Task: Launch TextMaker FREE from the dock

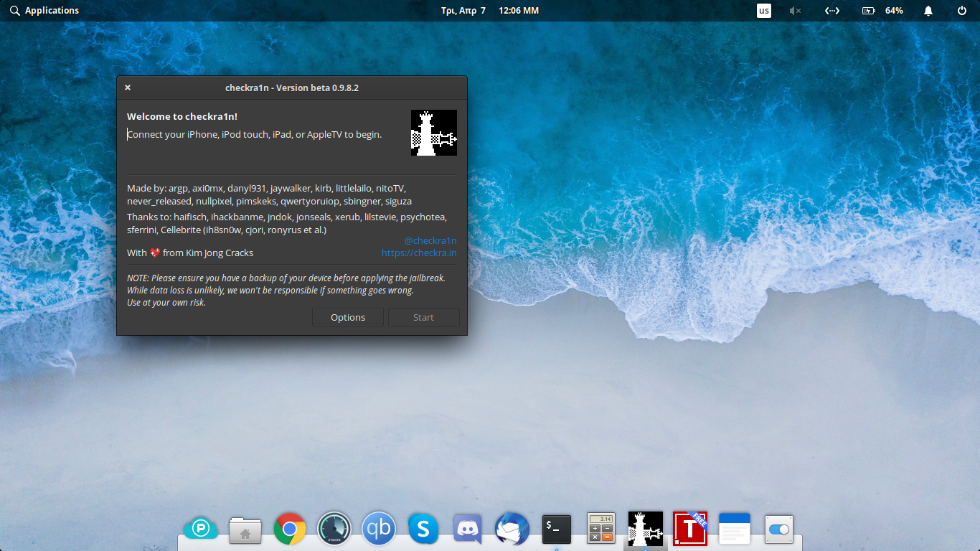Action: [689, 529]
